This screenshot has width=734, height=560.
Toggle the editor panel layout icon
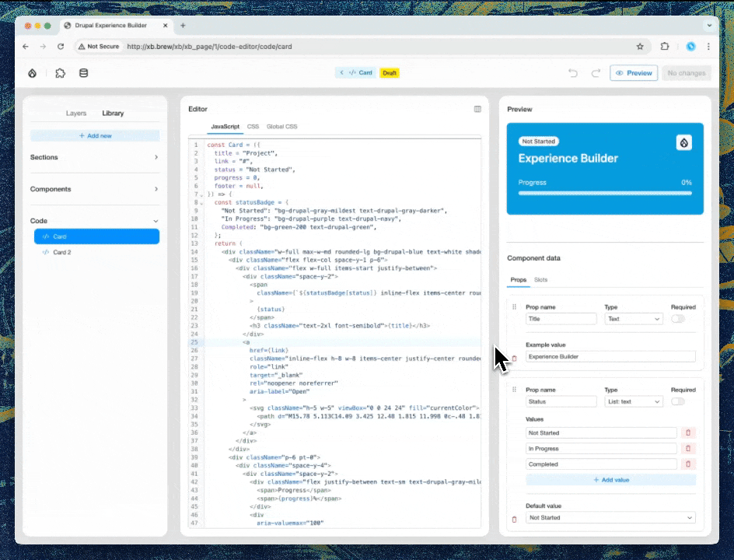[x=477, y=110]
